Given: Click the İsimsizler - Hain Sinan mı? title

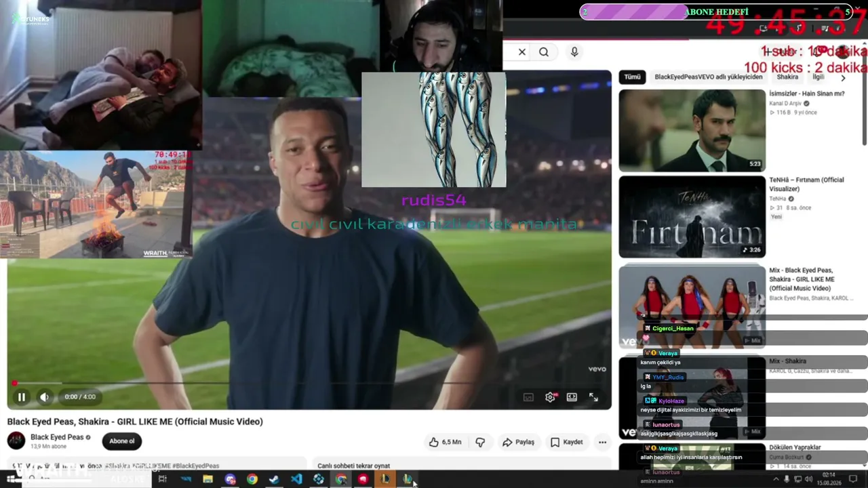Looking at the screenshot, I should pos(806,94).
